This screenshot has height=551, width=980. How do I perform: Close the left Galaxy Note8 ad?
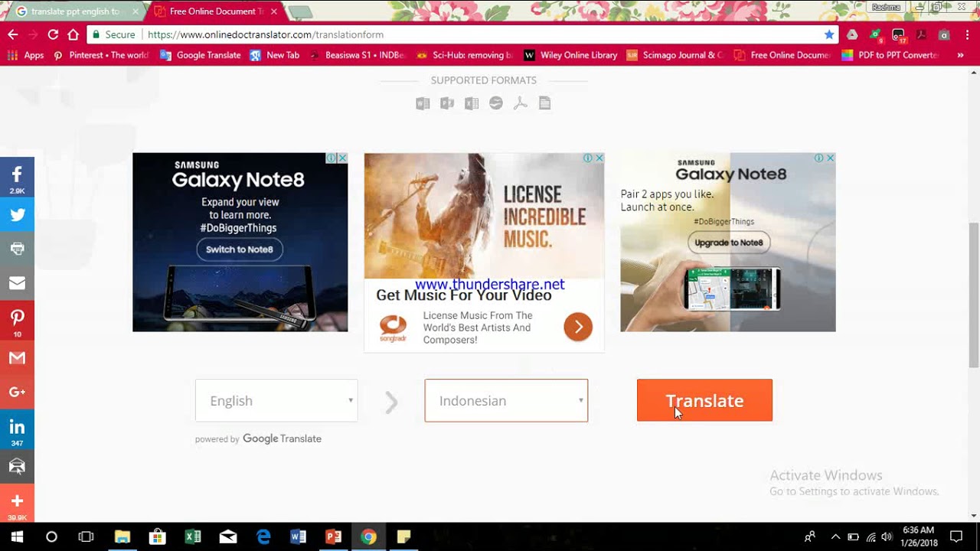coord(342,158)
